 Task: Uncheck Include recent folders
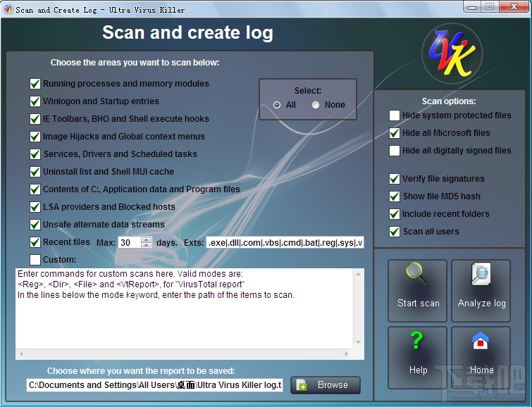tap(395, 214)
